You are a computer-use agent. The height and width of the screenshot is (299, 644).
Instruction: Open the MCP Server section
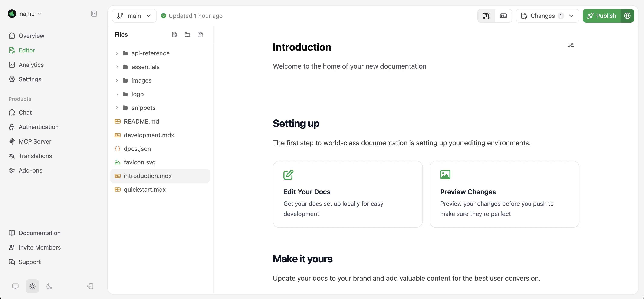point(35,141)
